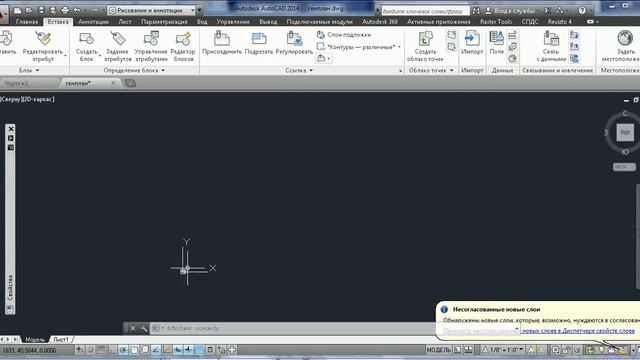This screenshot has width=640, height=360.
Task: Toggle object snap in status bar
Action: (x=134, y=350)
